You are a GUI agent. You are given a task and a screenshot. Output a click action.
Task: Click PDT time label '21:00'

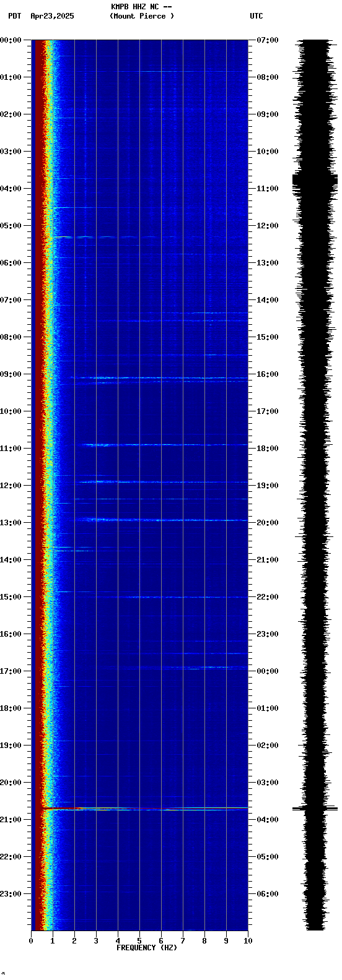(x=11, y=820)
